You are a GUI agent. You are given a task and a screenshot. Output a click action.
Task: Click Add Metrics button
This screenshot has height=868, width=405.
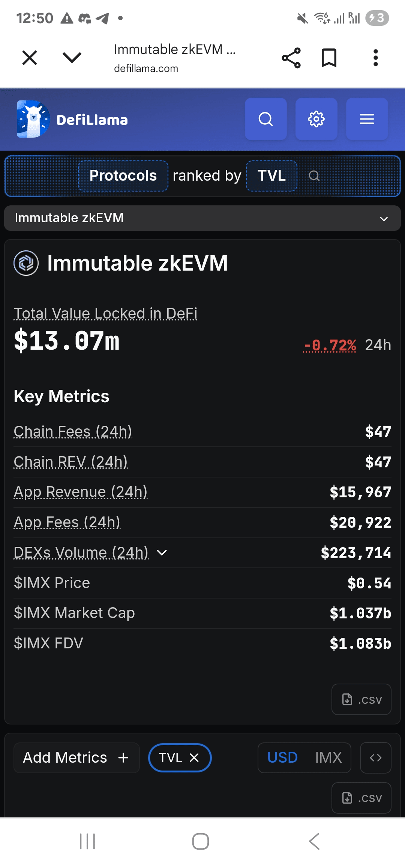(x=76, y=757)
